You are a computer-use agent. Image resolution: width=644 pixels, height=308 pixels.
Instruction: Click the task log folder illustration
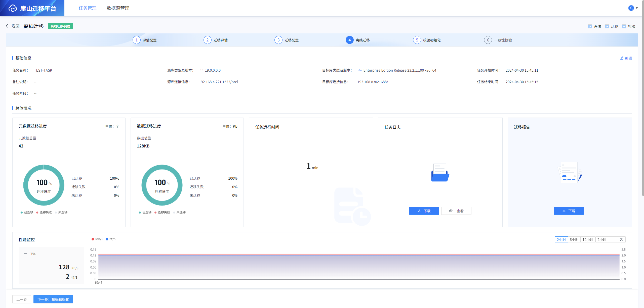pyautogui.click(x=440, y=172)
